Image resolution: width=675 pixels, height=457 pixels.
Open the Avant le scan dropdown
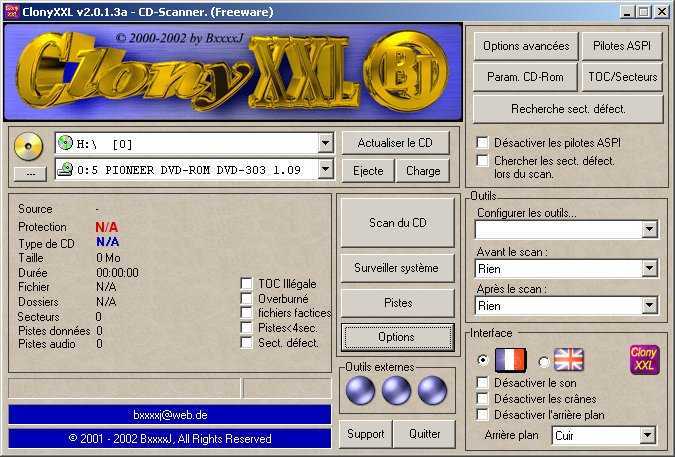click(x=649, y=269)
